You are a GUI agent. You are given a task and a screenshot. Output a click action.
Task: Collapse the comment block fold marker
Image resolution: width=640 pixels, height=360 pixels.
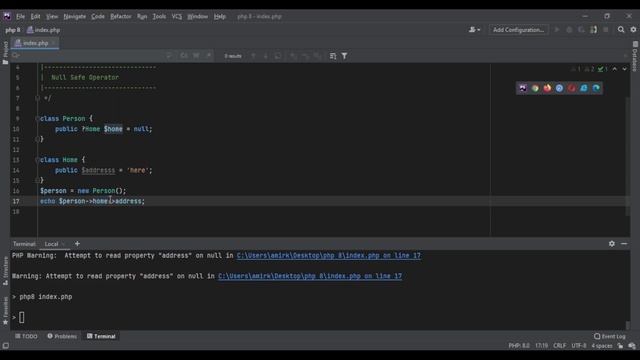[38, 98]
